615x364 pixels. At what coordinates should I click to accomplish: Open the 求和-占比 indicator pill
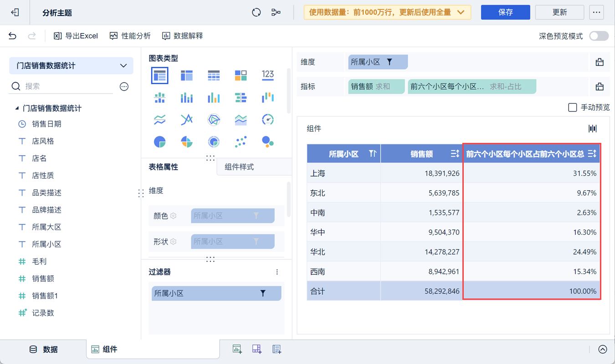coord(472,86)
